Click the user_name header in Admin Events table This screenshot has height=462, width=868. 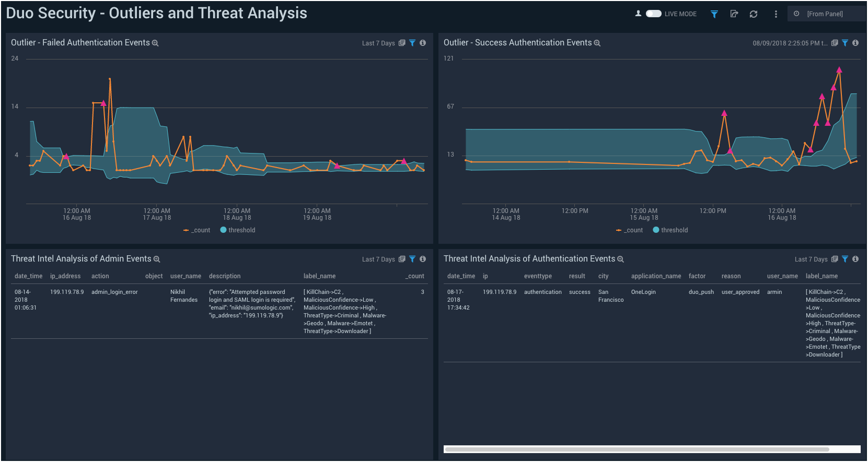(x=186, y=276)
